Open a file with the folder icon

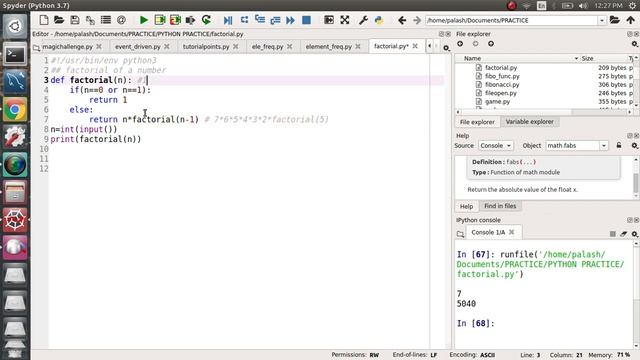click(x=59, y=20)
